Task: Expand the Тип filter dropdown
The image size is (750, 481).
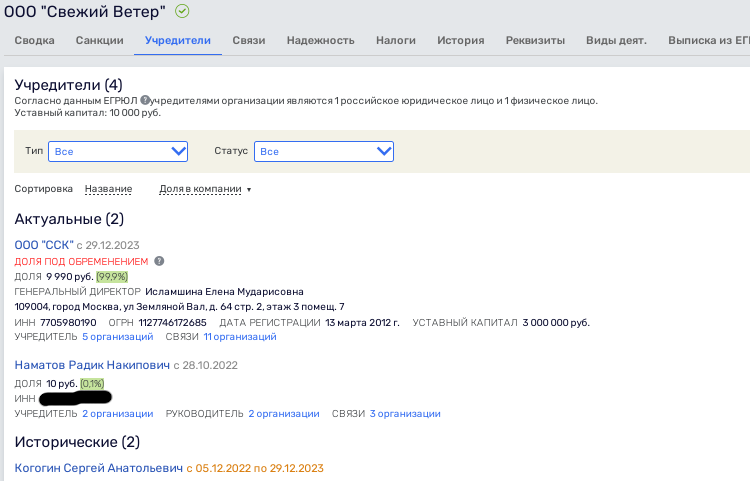Action: [x=118, y=152]
